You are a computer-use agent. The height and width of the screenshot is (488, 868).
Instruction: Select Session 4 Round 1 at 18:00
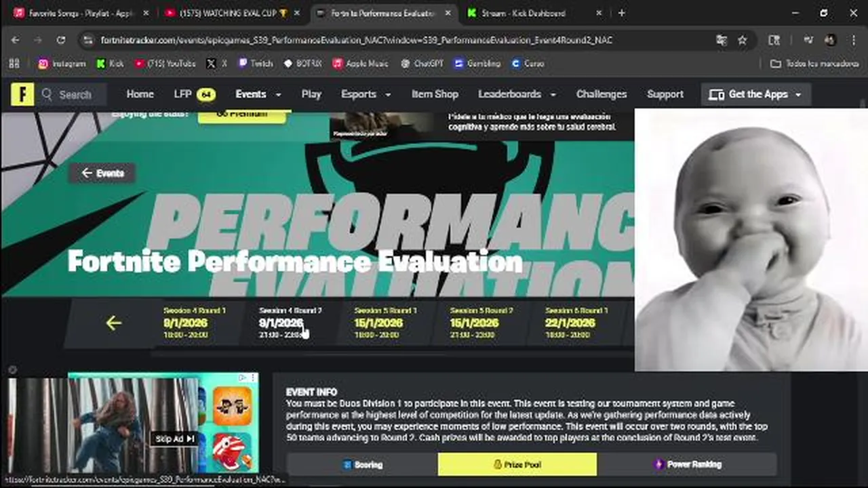click(195, 323)
